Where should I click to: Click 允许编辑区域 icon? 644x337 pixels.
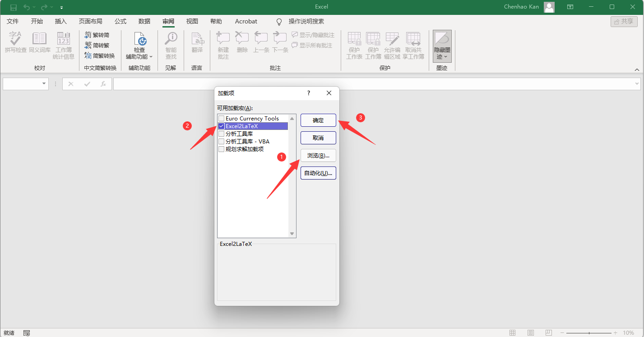point(392,46)
